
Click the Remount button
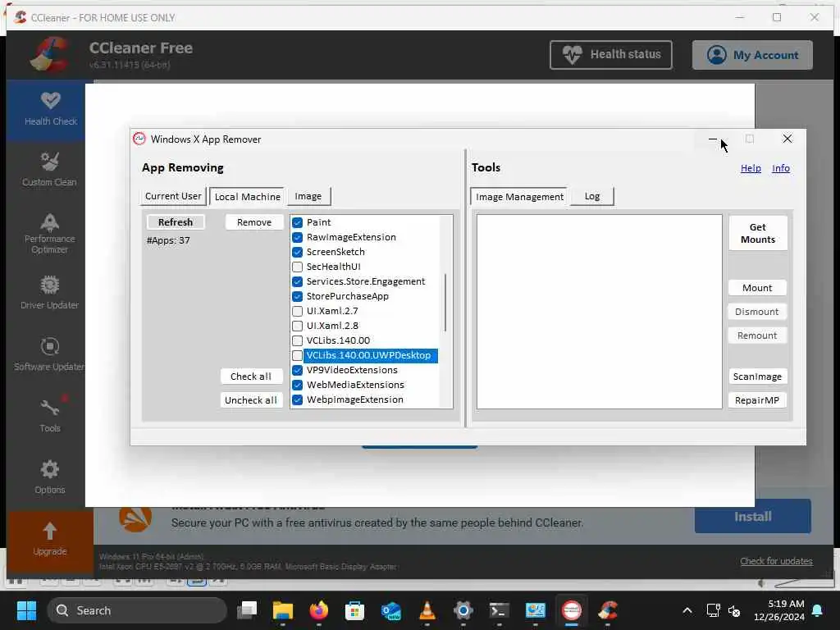click(757, 336)
